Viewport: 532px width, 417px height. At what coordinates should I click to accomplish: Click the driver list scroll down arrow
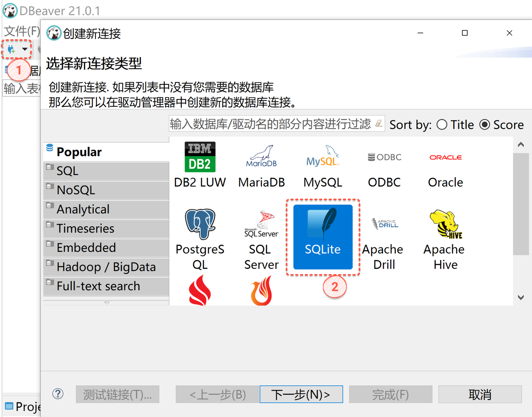(x=521, y=297)
